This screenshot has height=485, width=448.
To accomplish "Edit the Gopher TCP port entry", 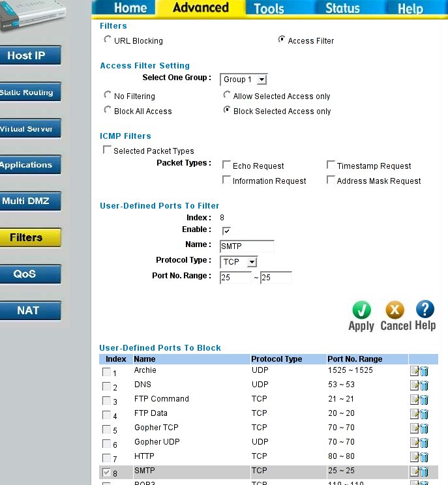I will (x=414, y=428).
